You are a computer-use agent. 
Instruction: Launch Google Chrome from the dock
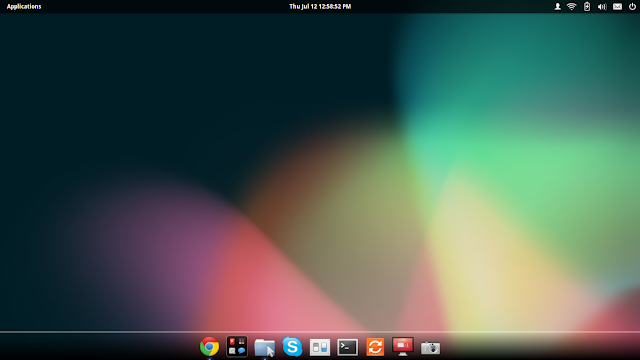tap(209, 347)
